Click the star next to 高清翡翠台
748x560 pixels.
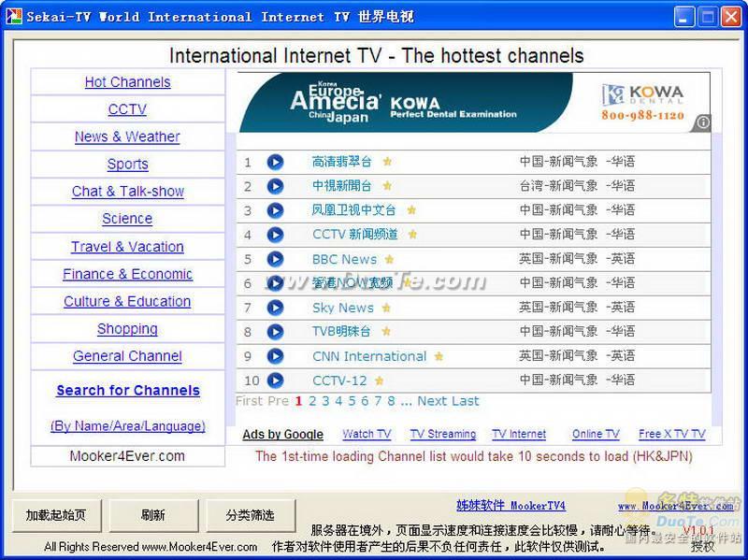coord(387,162)
